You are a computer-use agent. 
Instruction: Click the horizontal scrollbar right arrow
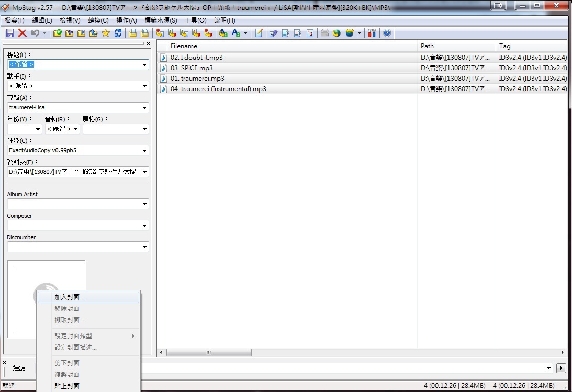pos(563,353)
